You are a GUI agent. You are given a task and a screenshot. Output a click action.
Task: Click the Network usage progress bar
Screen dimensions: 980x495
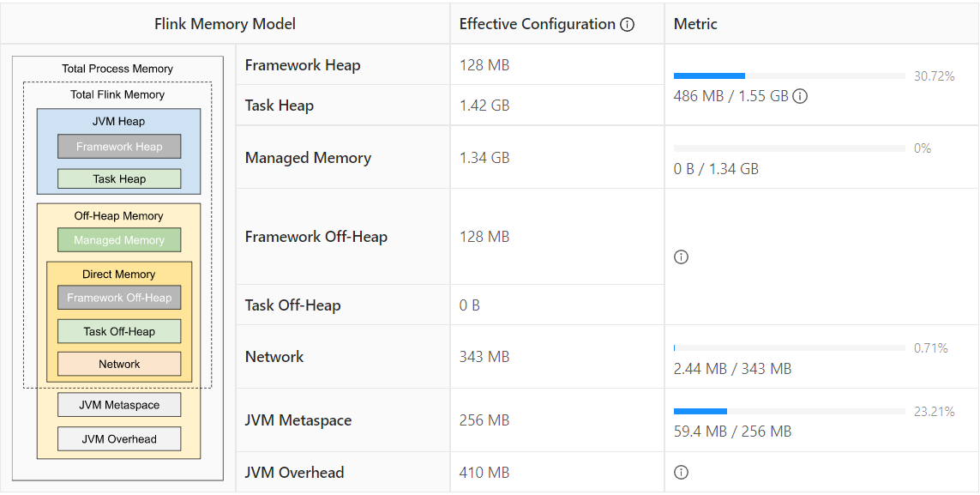point(789,348)
